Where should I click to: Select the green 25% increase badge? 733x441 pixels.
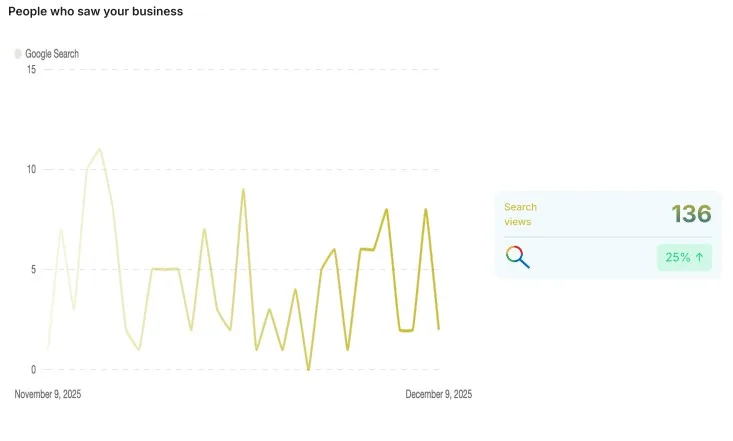click(684, 257)
